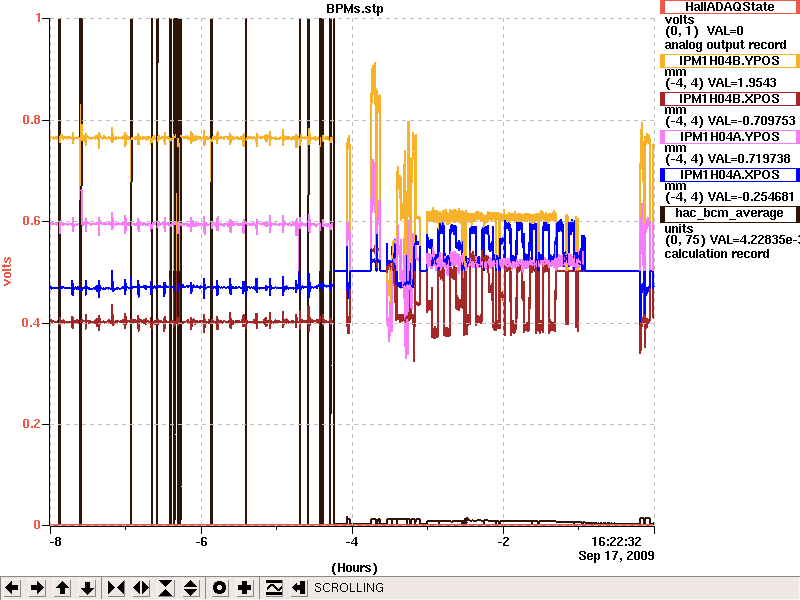Click the -6 tick label on the time axis

point(202,541)
